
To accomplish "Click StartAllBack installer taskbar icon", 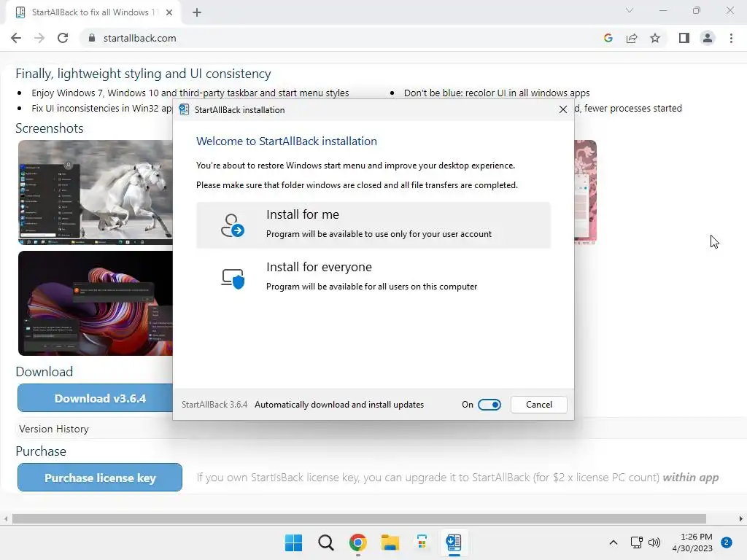I will 454,542.
